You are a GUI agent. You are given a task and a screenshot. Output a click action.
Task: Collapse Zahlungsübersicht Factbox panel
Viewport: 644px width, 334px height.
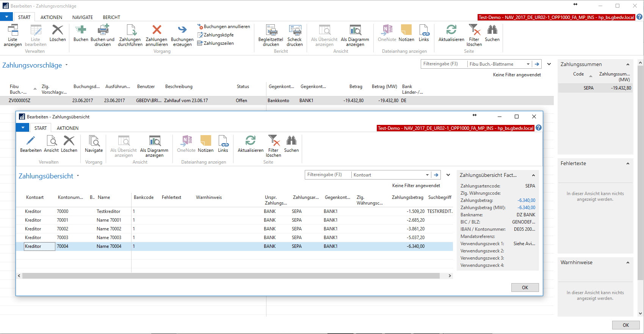[533, 175]
